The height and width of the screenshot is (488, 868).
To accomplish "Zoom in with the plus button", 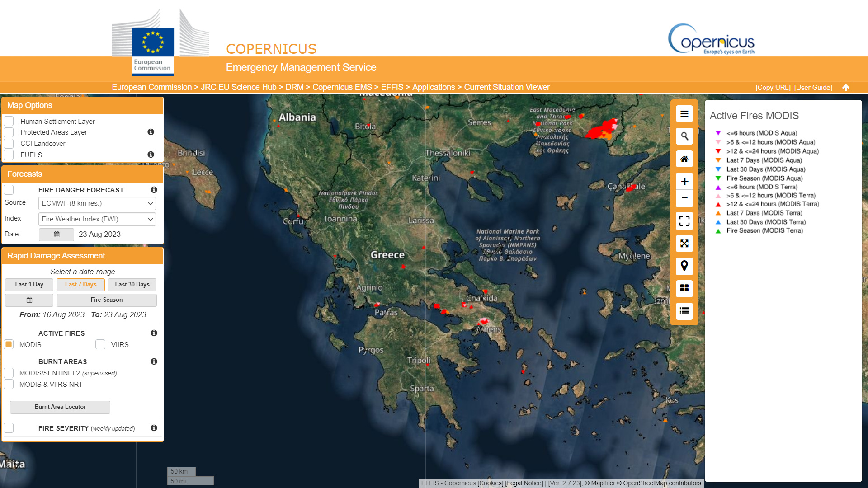I will point(684,181).
